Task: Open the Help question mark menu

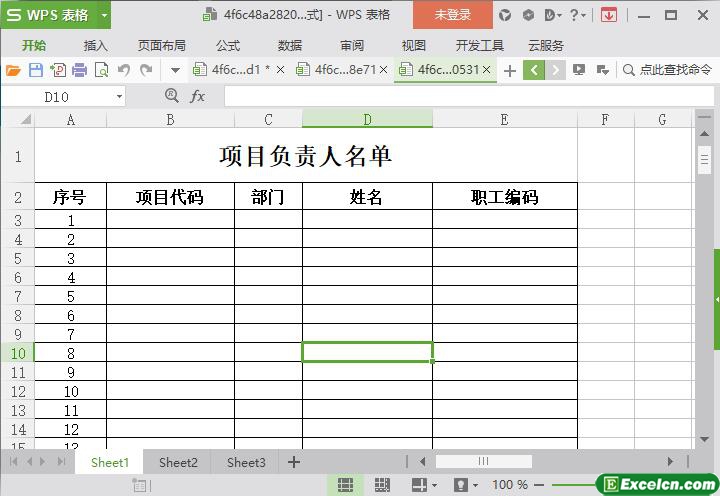Action: (x=578, y=16)
